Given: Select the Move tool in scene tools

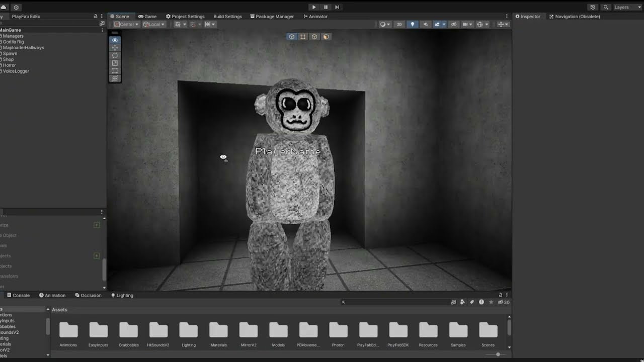Looking at the screenshot, I should [115, 48].
